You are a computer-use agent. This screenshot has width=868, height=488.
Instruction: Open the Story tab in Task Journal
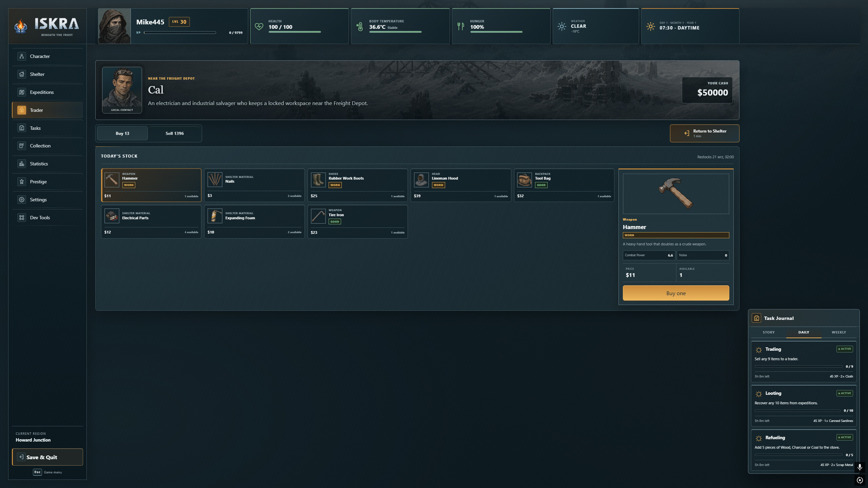tap(769, 332)
